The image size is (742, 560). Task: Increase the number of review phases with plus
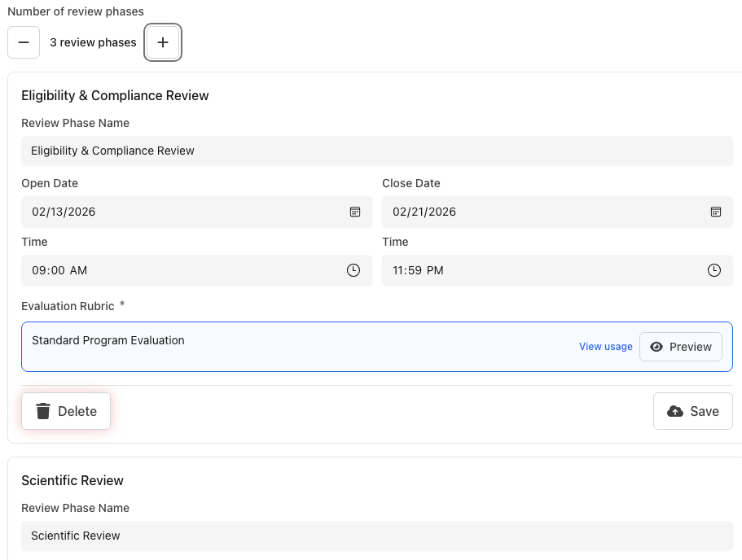(163, 42)
